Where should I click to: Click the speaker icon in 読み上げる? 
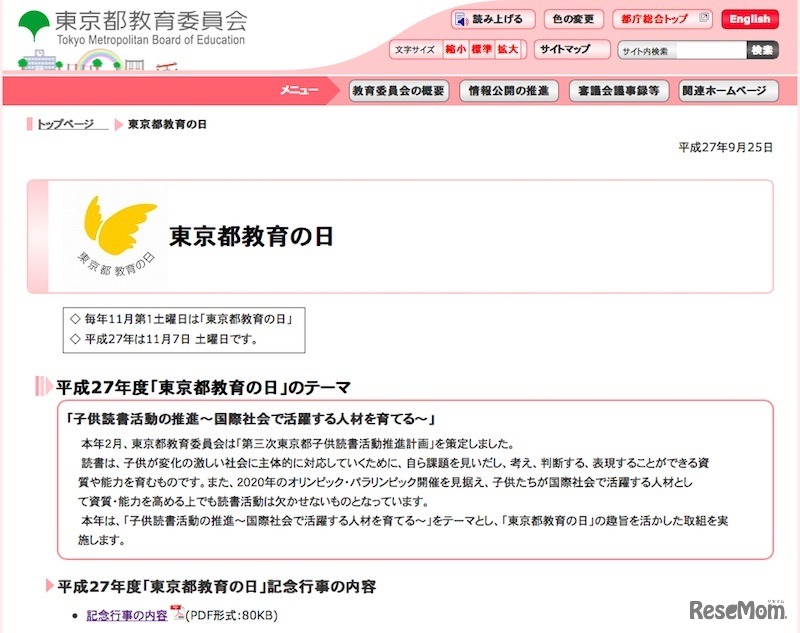tap(461, 20)
